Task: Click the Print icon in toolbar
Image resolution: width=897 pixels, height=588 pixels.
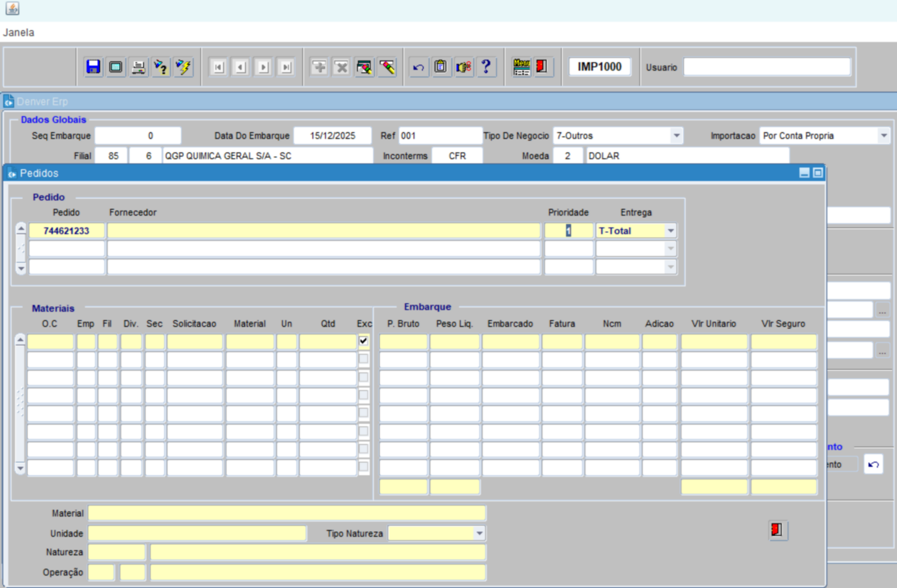Action: pos(138,67)
